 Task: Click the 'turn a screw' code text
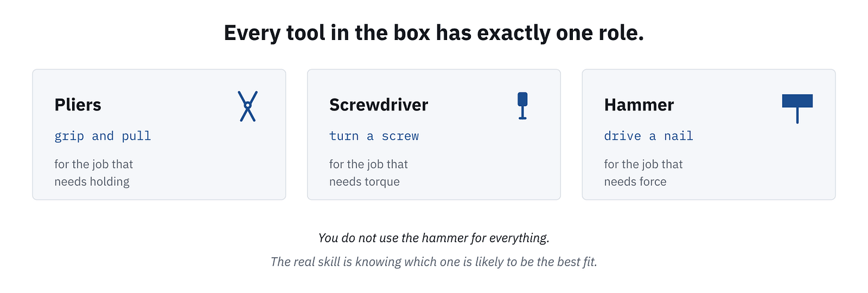coord(374,136)
